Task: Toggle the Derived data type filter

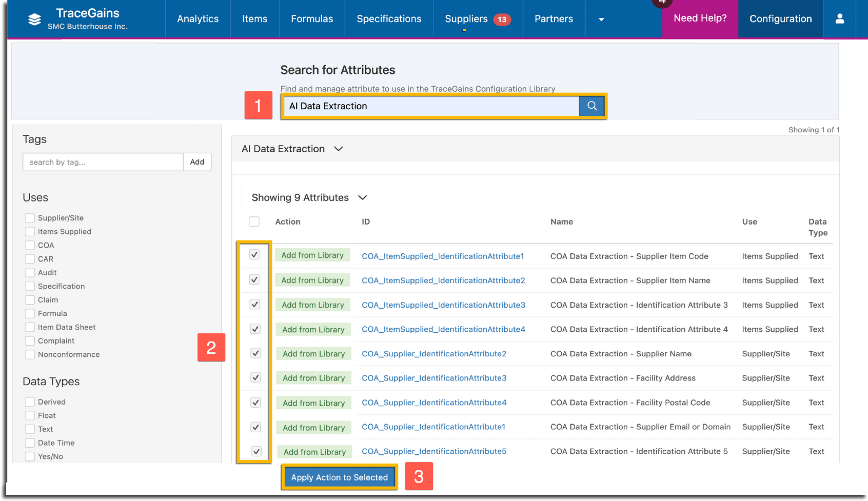Action: 30,402
